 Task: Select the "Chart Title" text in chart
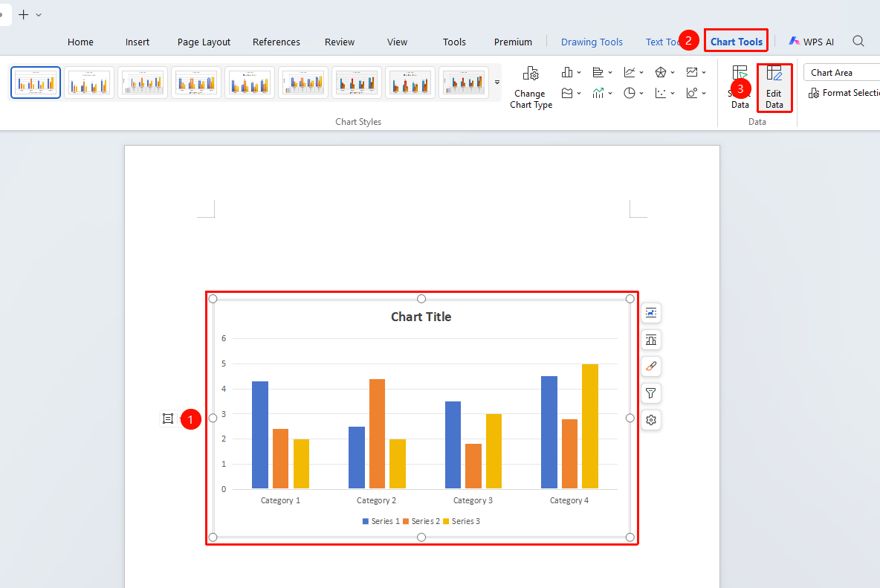coord(421,317)
